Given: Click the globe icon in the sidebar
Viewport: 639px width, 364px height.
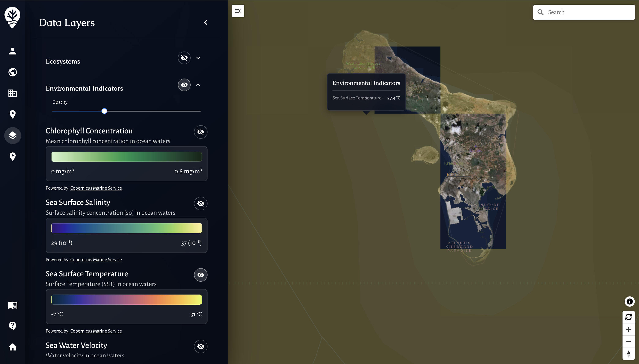Looking at the screenshot, I should (12, 72).
